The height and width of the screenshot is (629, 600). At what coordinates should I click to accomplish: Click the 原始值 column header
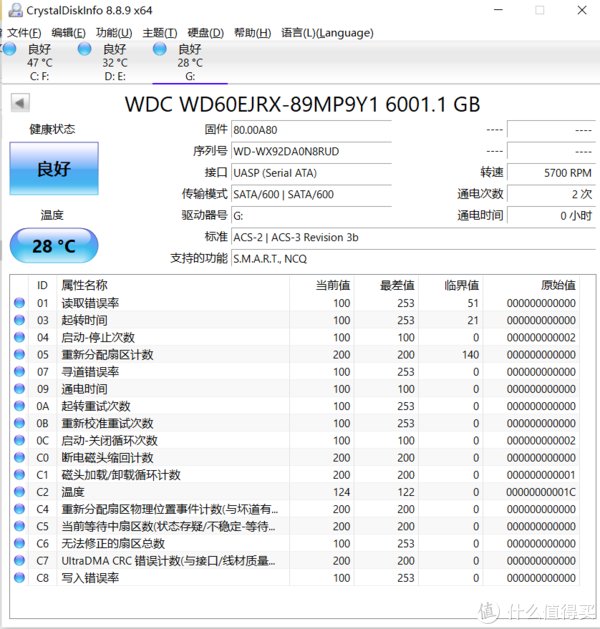[x=531, y=285]
